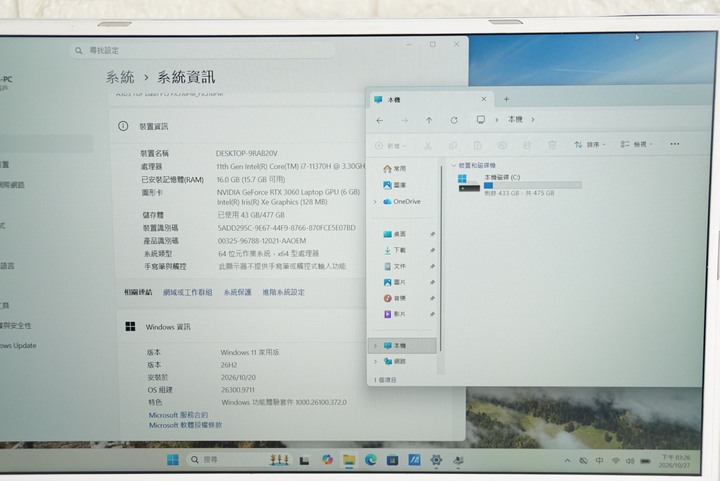Click the device name DESKTOP-9RAB20V

click(x=247, y=153)
